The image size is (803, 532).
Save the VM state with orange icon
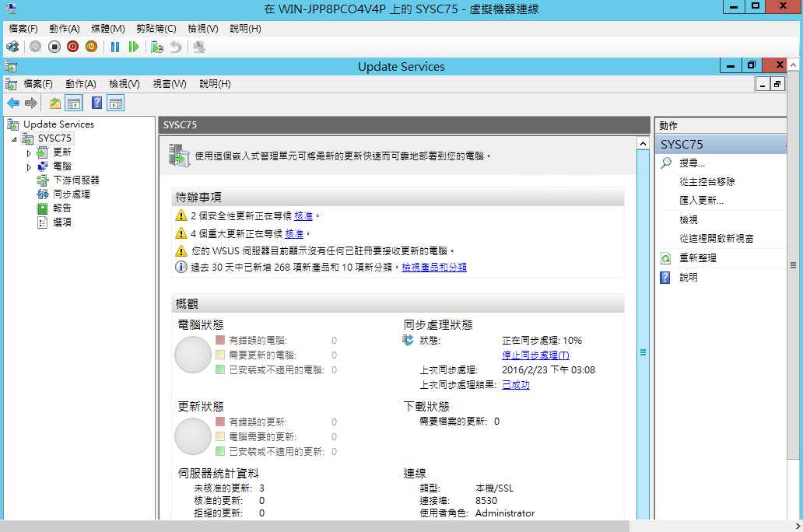(91, 47)
